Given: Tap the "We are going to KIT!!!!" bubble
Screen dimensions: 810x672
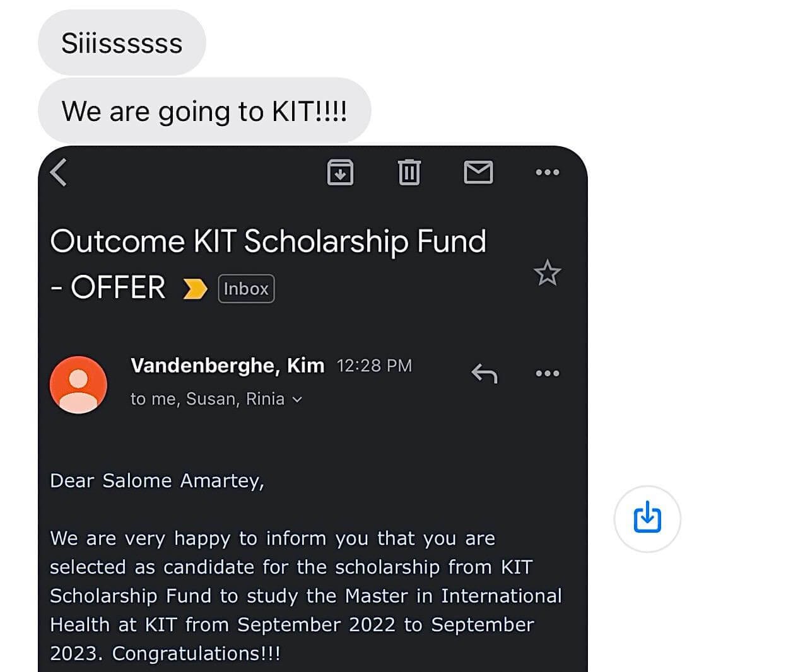Looking at the screenshot, I should [204, 111].
